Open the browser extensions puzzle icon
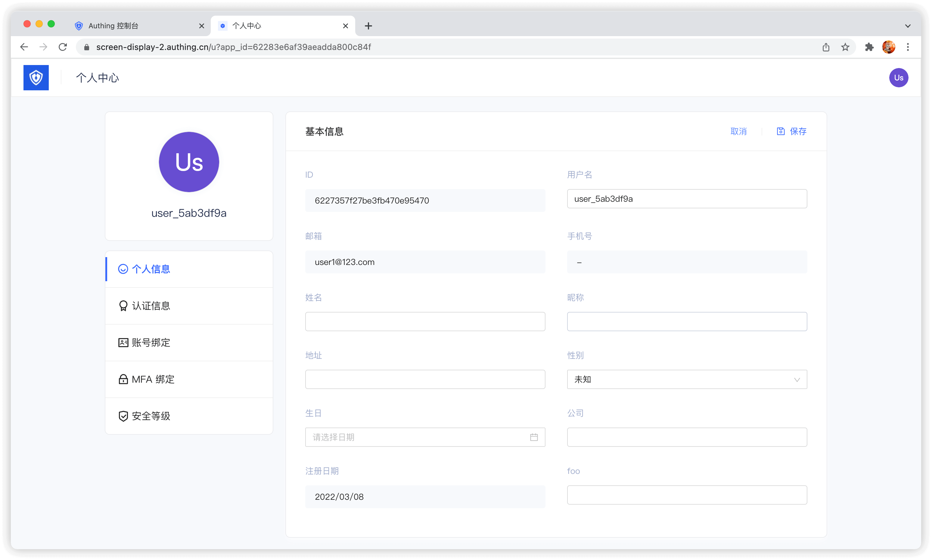Screen dimensions: 932x560 [869, 47]
